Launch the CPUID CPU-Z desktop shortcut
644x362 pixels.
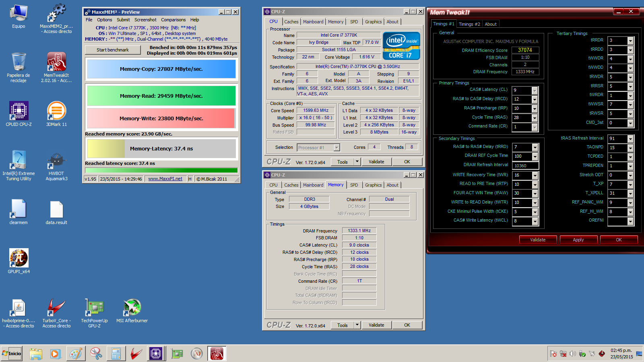coord(19,114)
